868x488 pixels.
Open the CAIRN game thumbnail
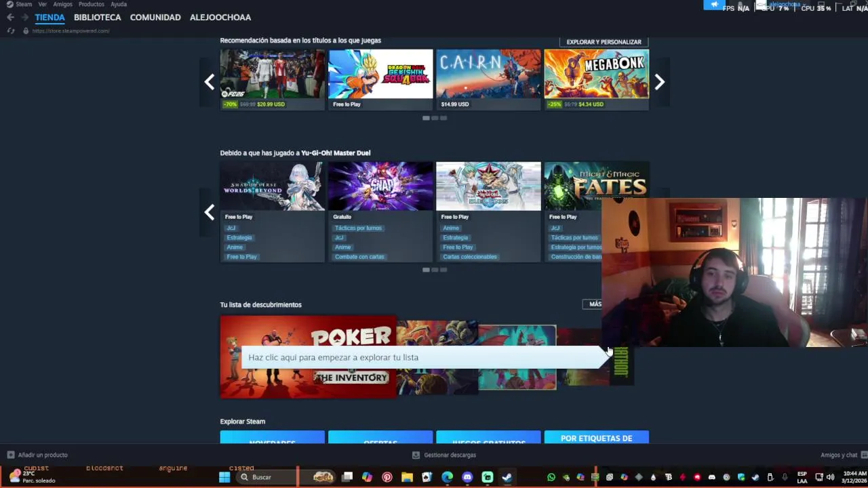488,74
